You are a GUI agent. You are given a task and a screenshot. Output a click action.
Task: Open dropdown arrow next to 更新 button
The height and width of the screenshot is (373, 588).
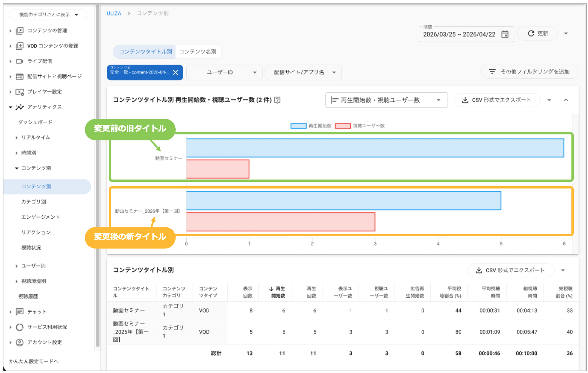(x=566, y=34)
